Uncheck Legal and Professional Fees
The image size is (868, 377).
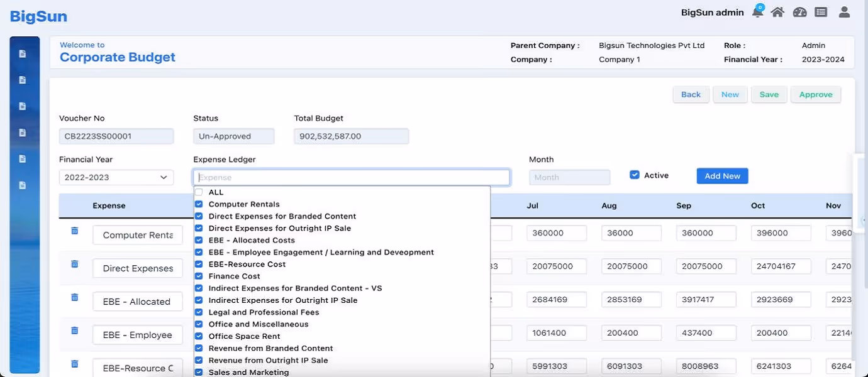[x=199, y=312]
